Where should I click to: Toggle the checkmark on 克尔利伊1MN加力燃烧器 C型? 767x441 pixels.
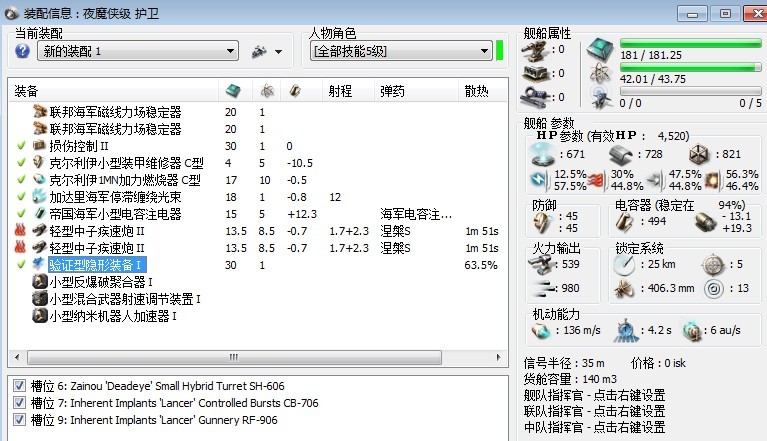click(x=21, y=179)
